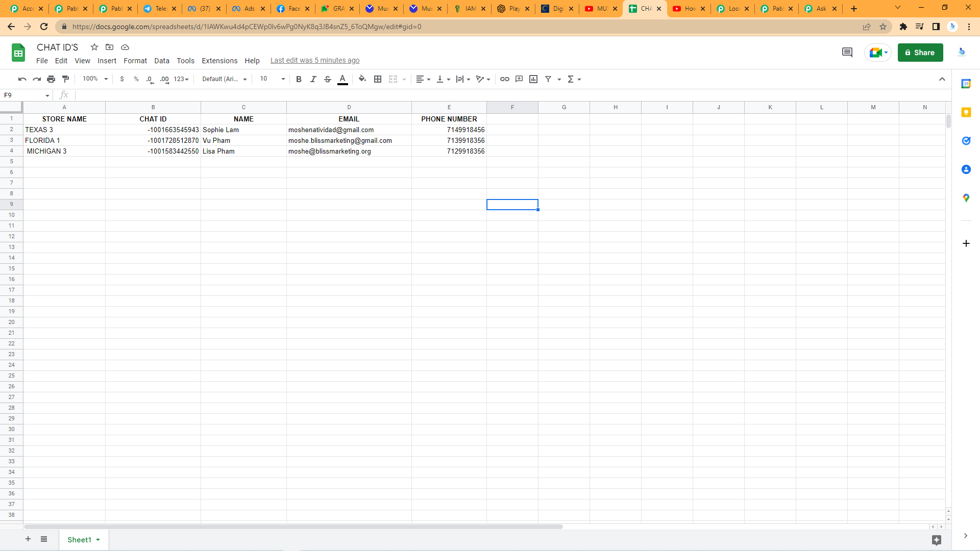Open the Borders tool

[378, 79]
